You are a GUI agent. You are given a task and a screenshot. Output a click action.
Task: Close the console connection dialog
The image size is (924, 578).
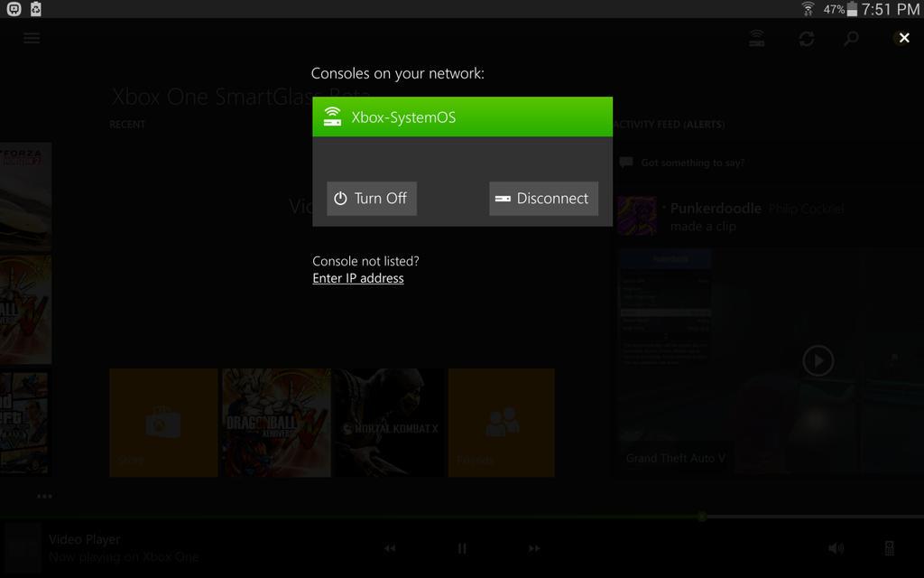point(904,38)
